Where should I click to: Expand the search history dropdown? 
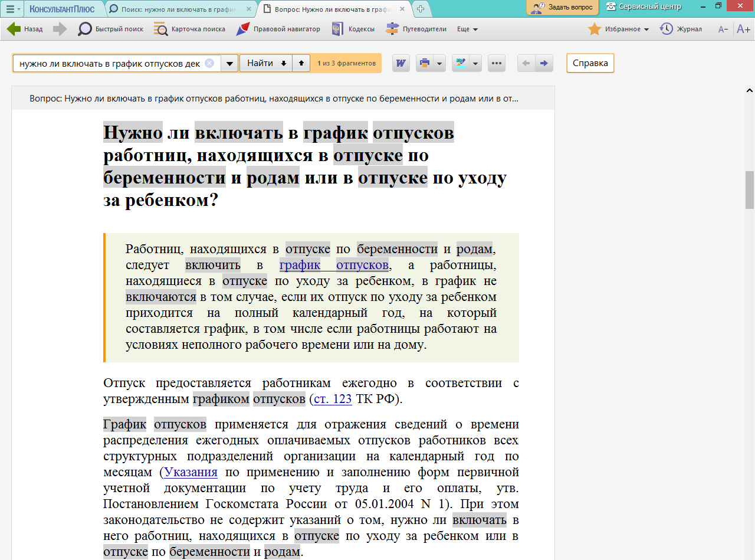229,63
